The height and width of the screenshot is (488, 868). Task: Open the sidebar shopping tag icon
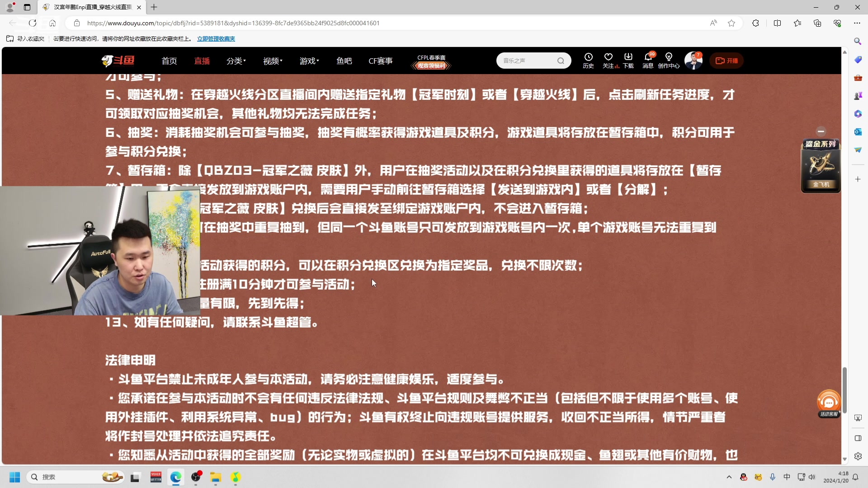coord(858,60)
